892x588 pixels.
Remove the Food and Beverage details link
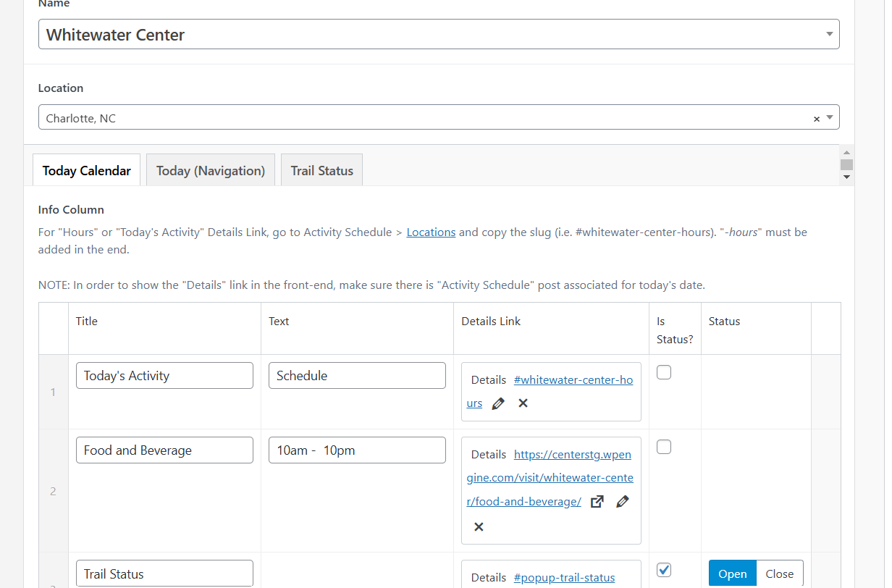pos(479,526)
